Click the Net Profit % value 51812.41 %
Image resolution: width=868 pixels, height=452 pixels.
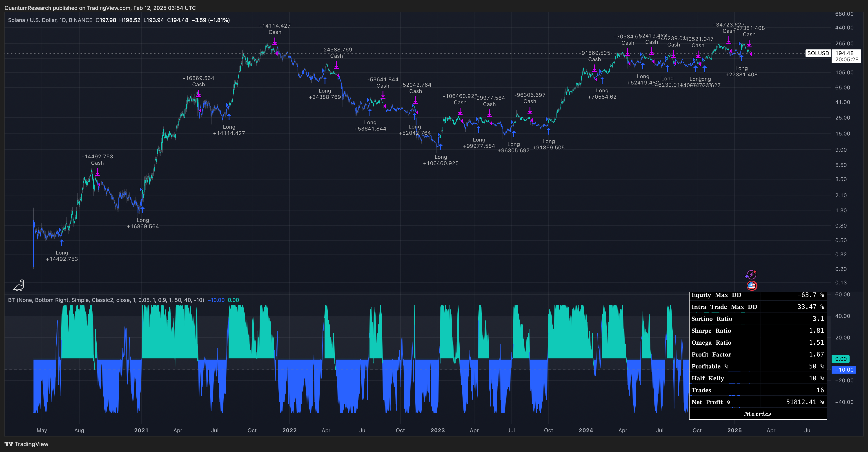coord(805,402)
